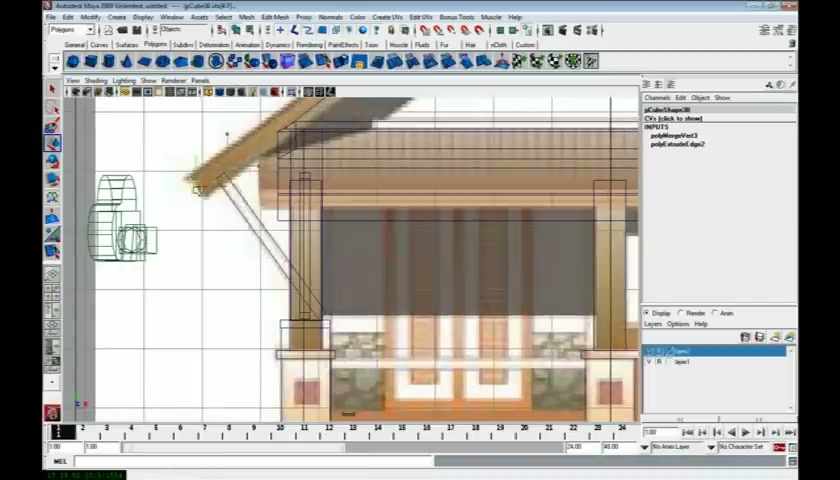The width and height of the screenshot is (840, 480).
Task: Click the purple cube shelf icon
Action: point(288,61)
